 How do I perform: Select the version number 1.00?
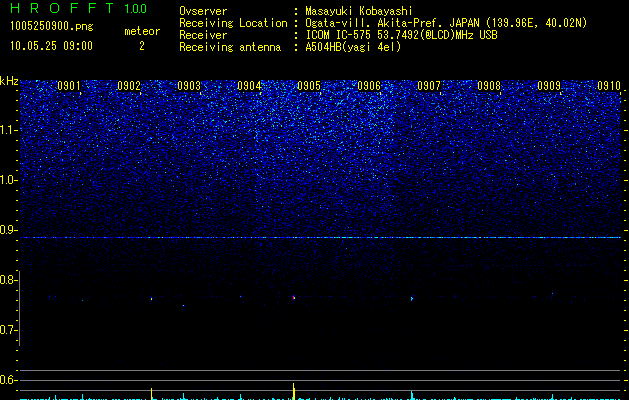tap(136, 9)
